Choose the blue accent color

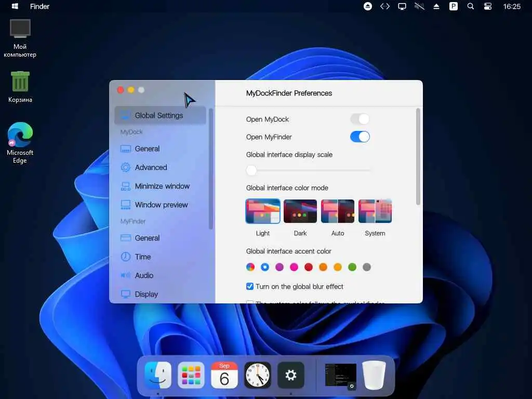[x=265, y=267]
